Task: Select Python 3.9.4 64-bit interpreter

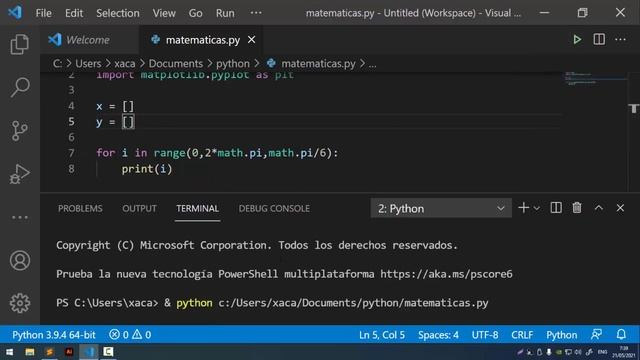Action: (53, 335)
